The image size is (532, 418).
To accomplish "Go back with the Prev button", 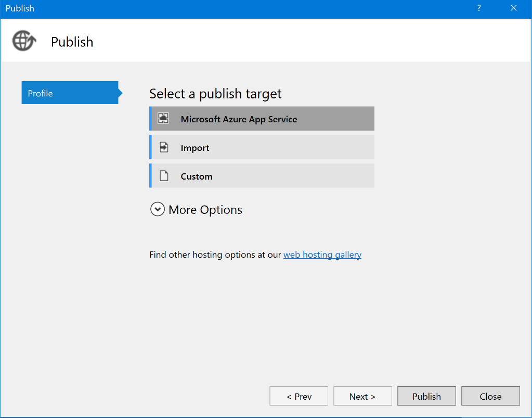I will pyautogui.click(x=299, y=396).
